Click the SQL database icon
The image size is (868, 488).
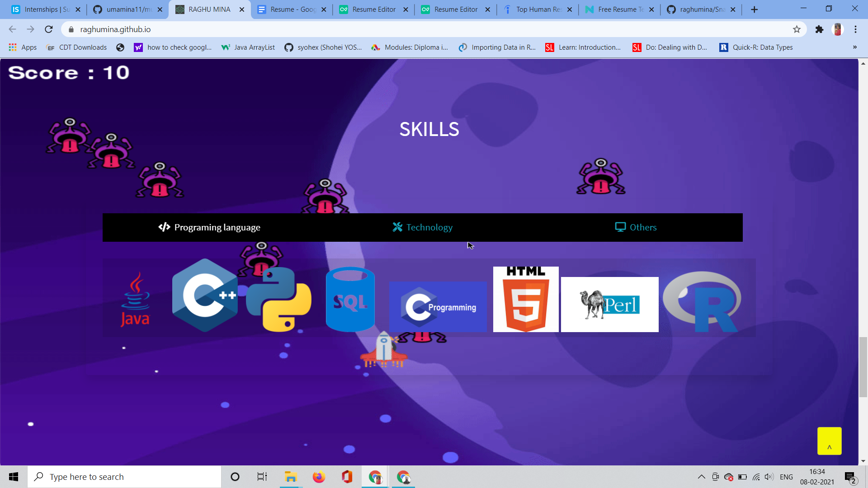click(x=350, y=299)
